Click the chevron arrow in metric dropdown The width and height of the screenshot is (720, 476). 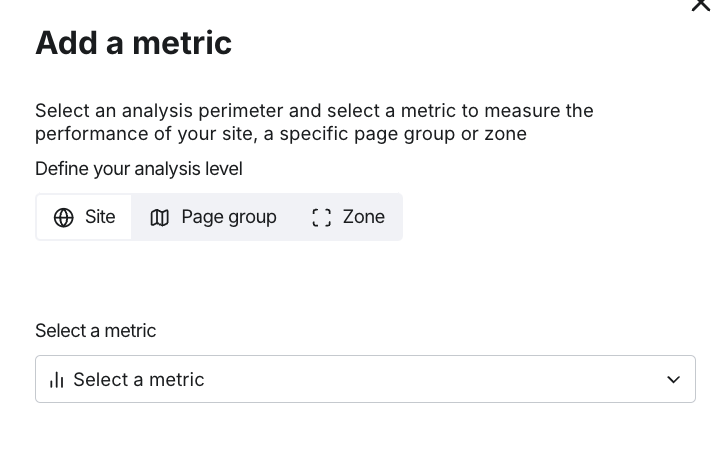[x=674, y=380]
